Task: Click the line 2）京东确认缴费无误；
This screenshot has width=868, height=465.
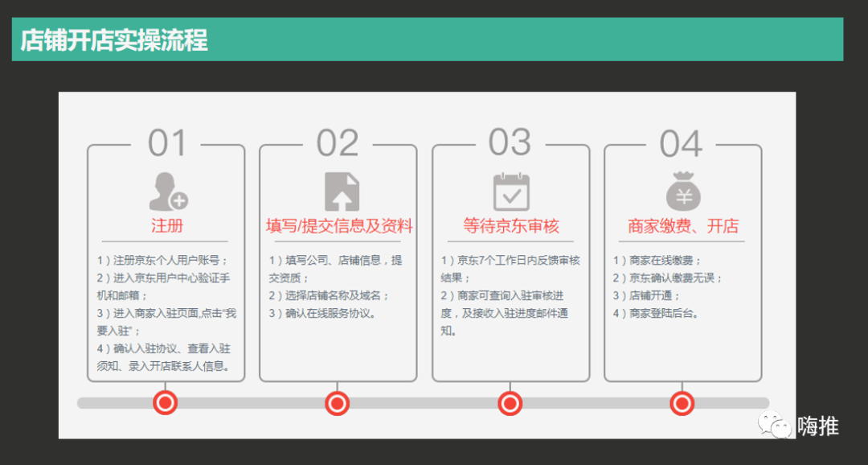Action: 669,278
